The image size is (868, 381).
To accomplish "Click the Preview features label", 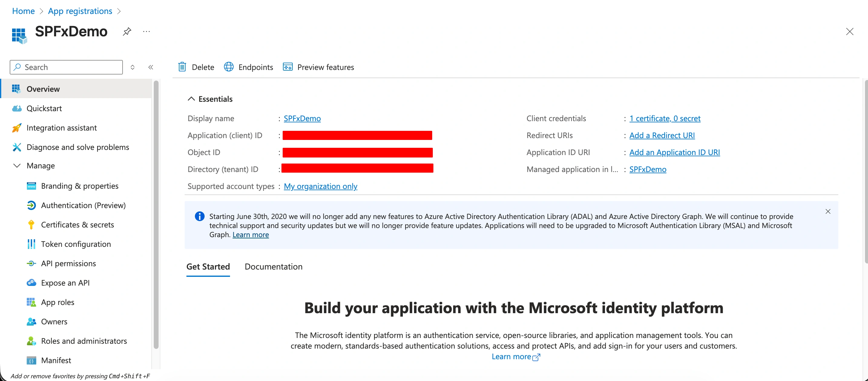I will (x=326, y=68).
